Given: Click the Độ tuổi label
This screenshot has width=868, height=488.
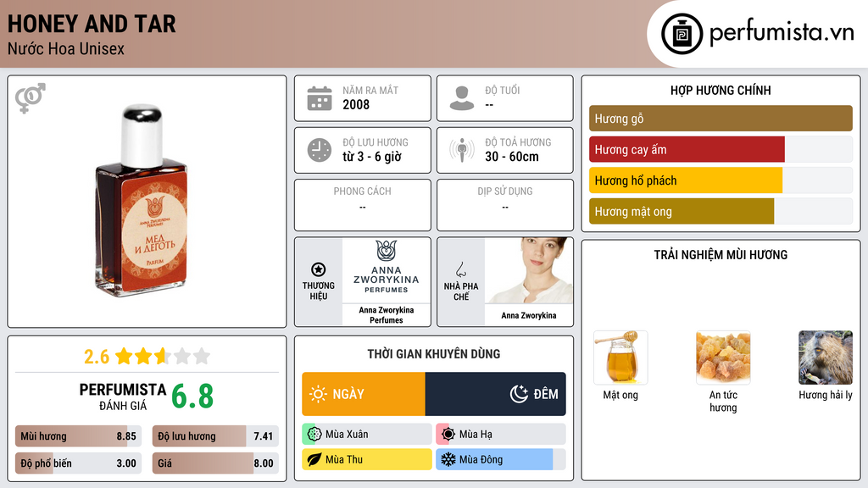Looking at the screenshot, I should click(503, 90).
